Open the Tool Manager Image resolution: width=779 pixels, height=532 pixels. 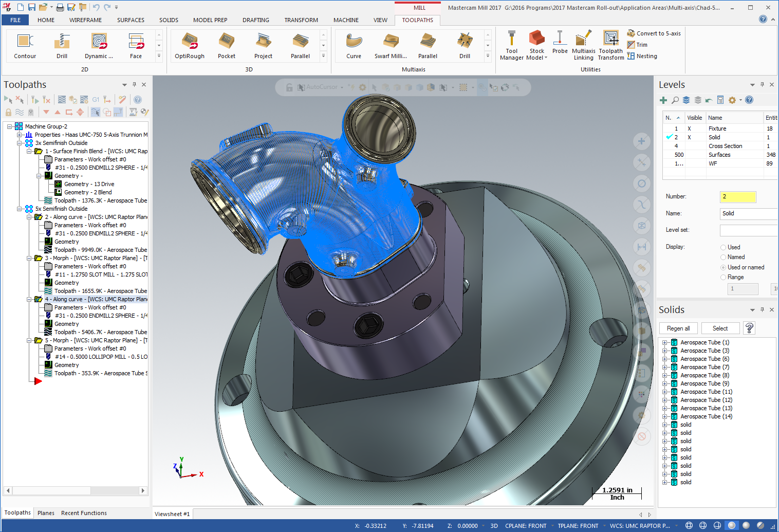click(x=512, y=46)
